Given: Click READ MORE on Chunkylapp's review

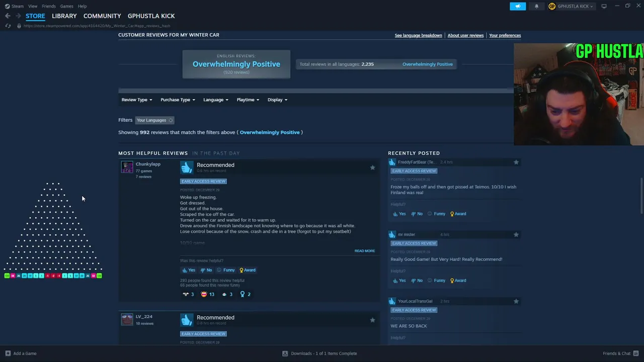Looking at the screenshot, I should [365, 251].
